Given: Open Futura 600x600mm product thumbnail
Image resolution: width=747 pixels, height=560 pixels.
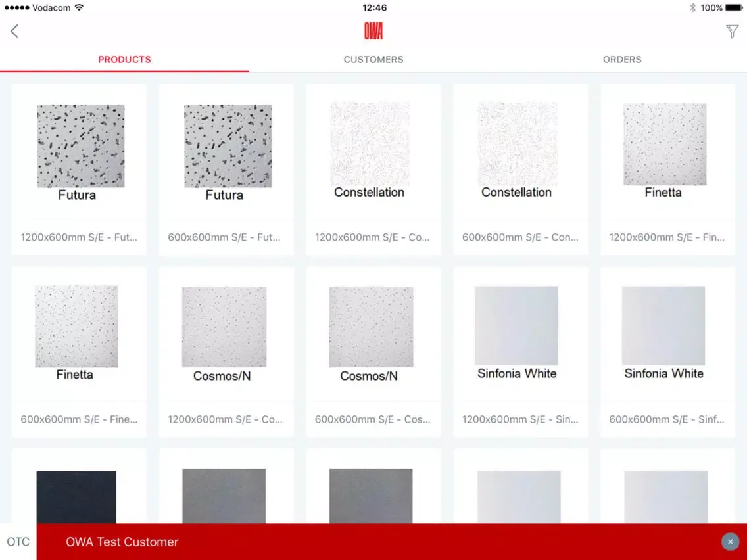Looking at the screenshot, I should pyautogui.click(x=228, y=146).
